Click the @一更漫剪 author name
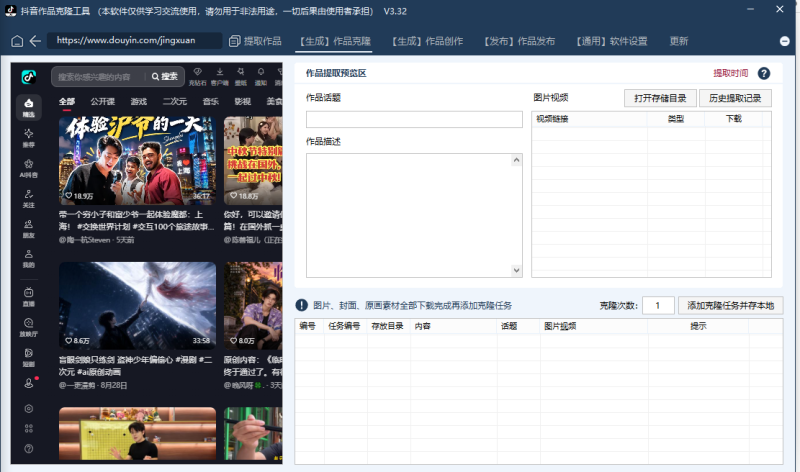This screenshot has width=800, height=472. (77, 385)
